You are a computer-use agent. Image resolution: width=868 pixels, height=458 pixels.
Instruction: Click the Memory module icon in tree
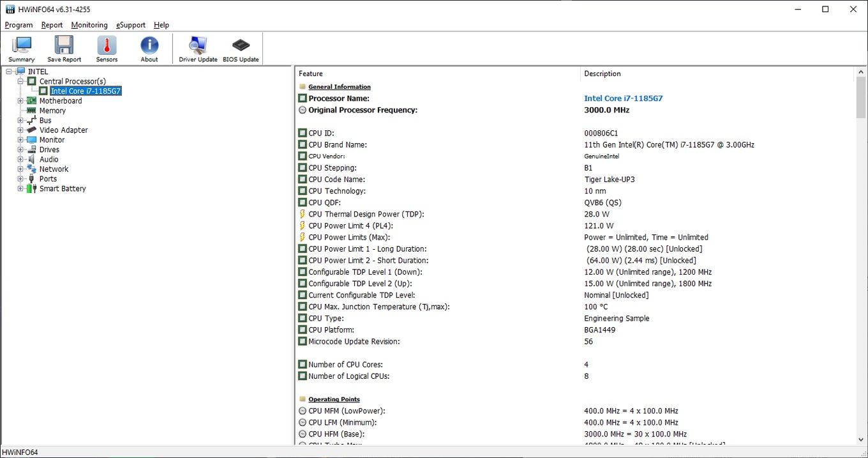click(31, 111)
